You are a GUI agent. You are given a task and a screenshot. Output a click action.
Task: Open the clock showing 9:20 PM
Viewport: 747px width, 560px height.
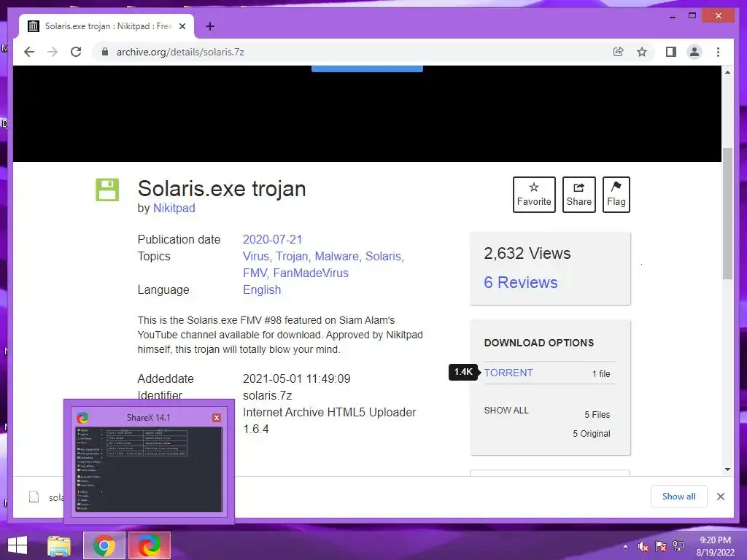coord(715,546)
